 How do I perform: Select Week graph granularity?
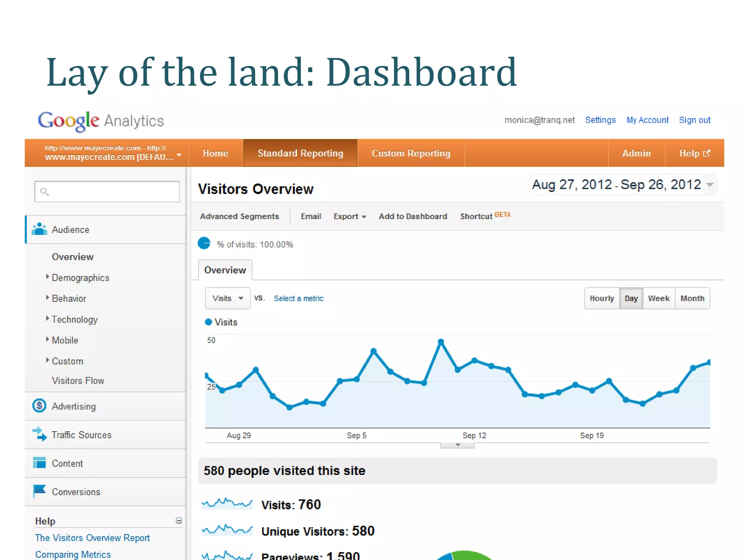click(659, 298)
